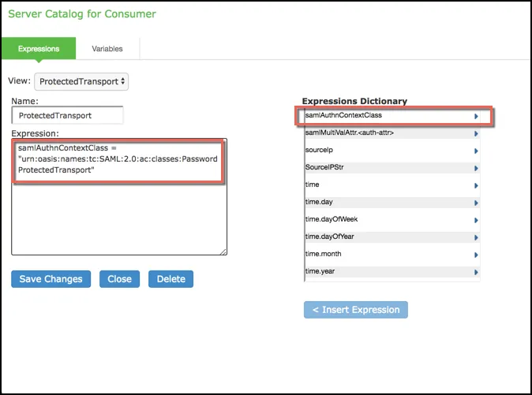Expand the arrow next to time.year
This screenshot has height=395, width=532.
pyautogui.click(x=476, y=272)
